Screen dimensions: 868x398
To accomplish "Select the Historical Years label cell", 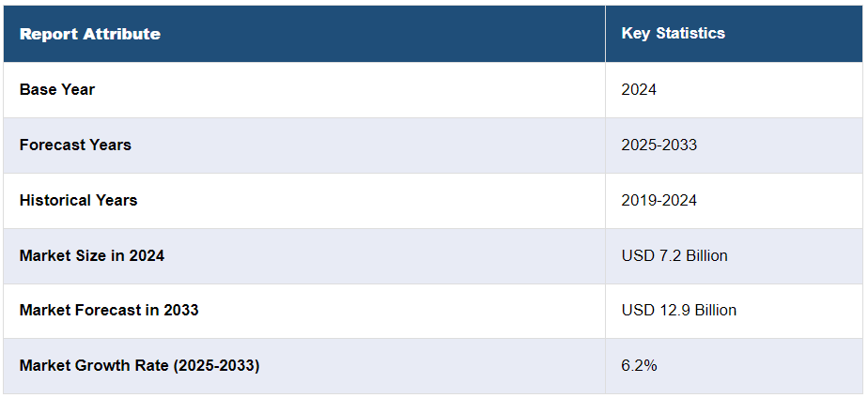I will (x=78, y=200).
